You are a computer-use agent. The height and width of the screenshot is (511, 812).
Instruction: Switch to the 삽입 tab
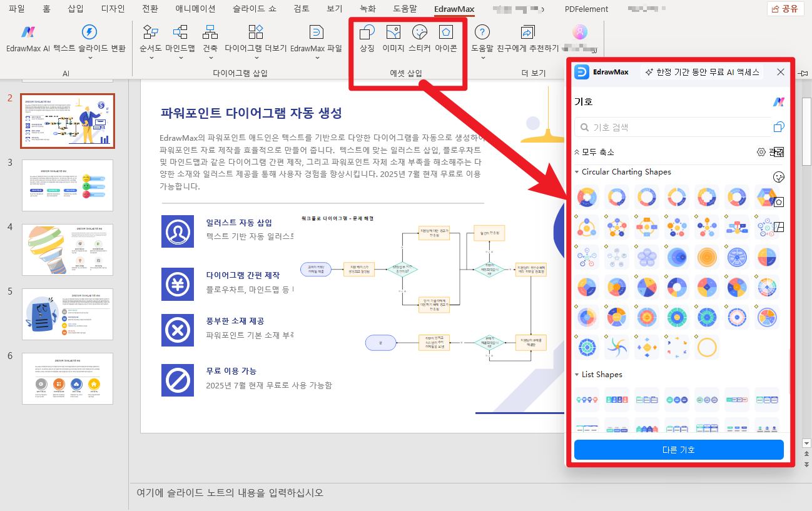coord(76,9)
